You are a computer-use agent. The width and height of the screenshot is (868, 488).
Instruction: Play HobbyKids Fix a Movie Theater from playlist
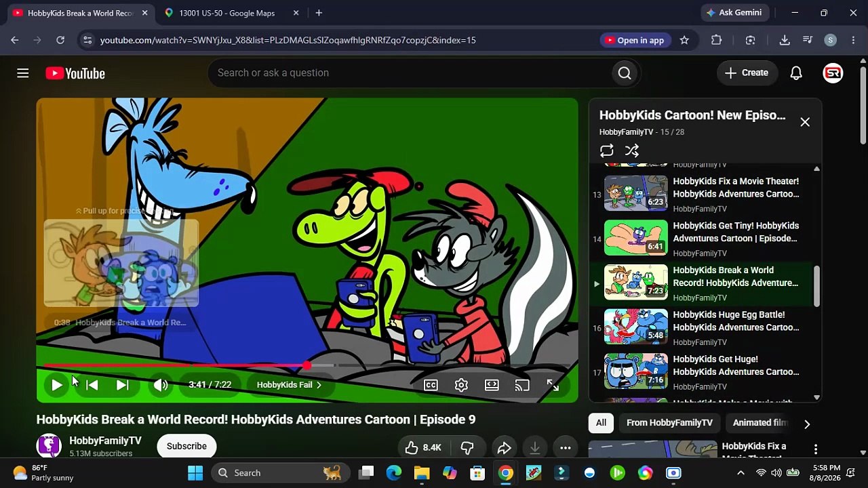(x=702, y=195)
